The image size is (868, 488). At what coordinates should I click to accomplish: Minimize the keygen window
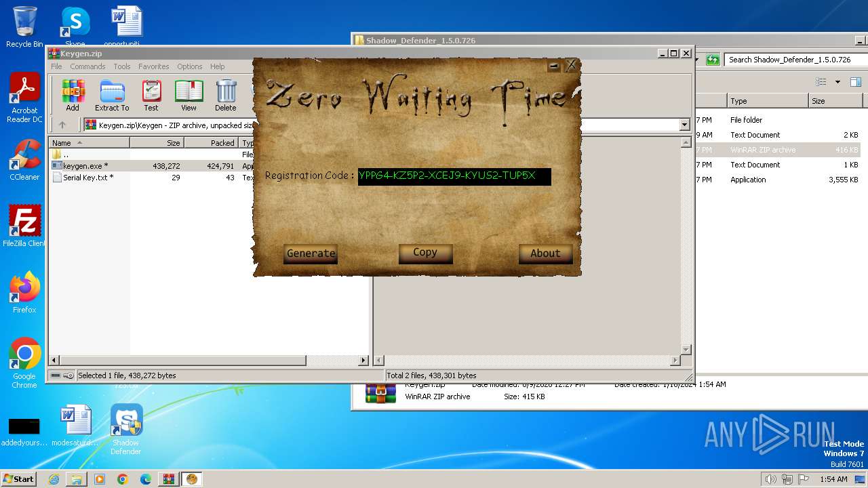click(554, 66)
